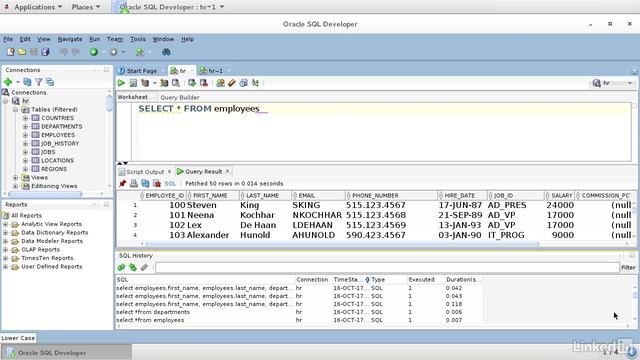This screenshot has width=640, height=360.
Task: Open the Places menu in top panel
Action: coord(86,7)
